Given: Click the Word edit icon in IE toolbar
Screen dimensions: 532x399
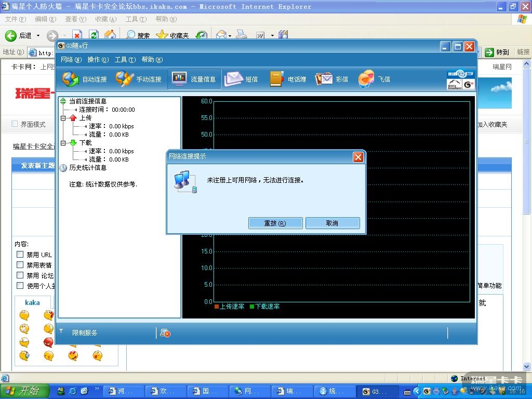Looking at the screenshot, I should pyautogui.click(x=260, y=35).
